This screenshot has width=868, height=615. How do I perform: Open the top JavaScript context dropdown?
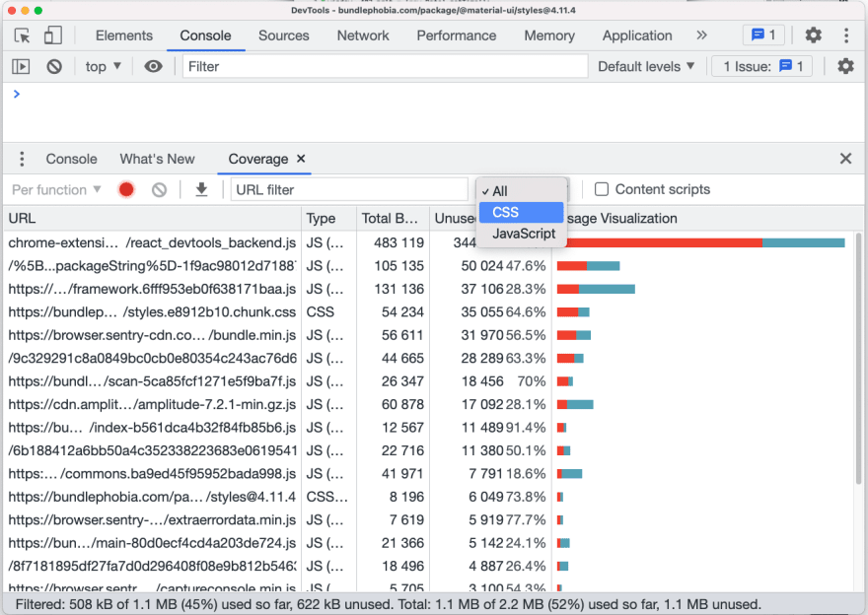(103, 66)
